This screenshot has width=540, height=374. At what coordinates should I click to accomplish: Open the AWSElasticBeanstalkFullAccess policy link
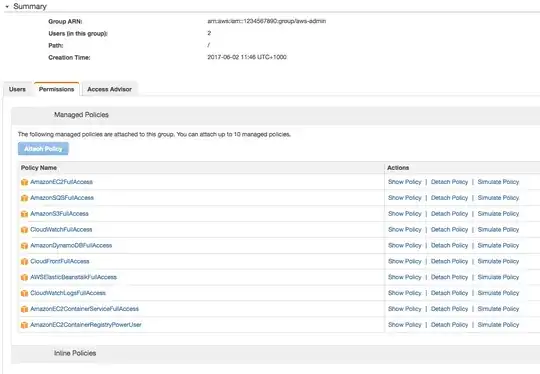coord(74,277)
